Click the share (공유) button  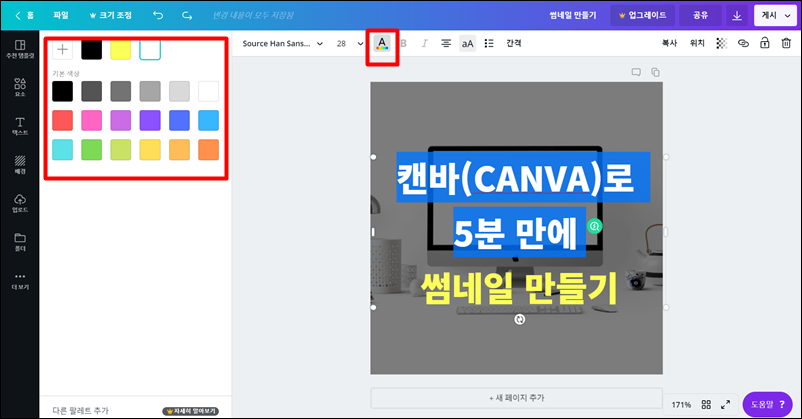pyautogui.click(x=700, y=16)
